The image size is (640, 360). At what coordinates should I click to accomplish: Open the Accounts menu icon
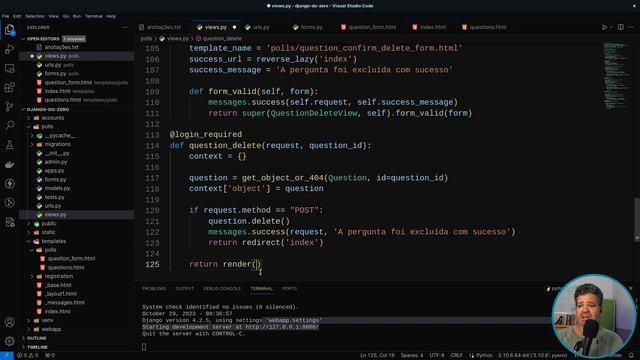pyautogui.click(x=9, y=322)
